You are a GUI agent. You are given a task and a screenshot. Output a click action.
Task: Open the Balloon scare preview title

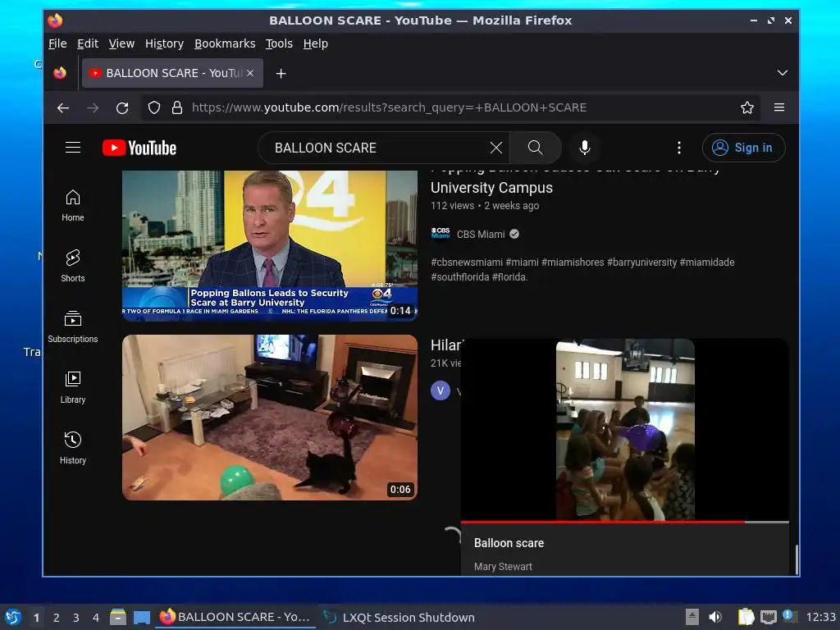pos(509,543)
